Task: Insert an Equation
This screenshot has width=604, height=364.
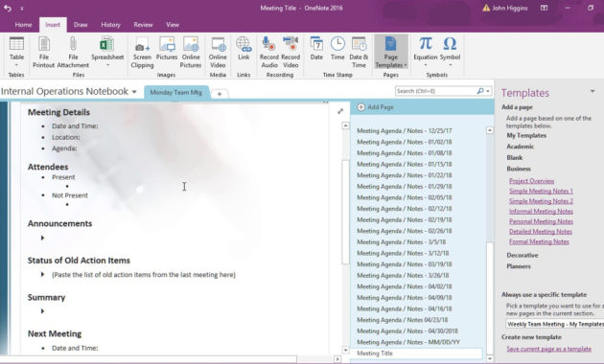Action: (x=426, y=52)
